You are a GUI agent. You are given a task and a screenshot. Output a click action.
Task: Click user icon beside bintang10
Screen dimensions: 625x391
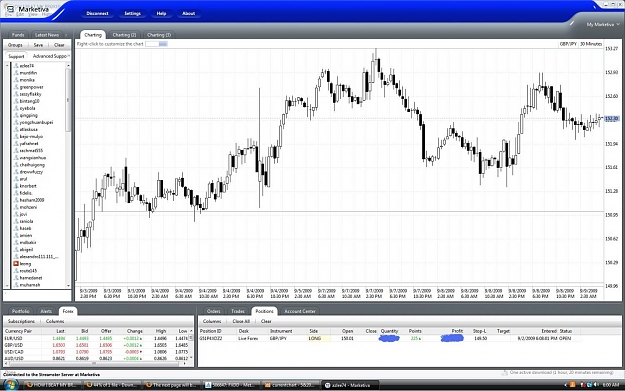[16, 101]
